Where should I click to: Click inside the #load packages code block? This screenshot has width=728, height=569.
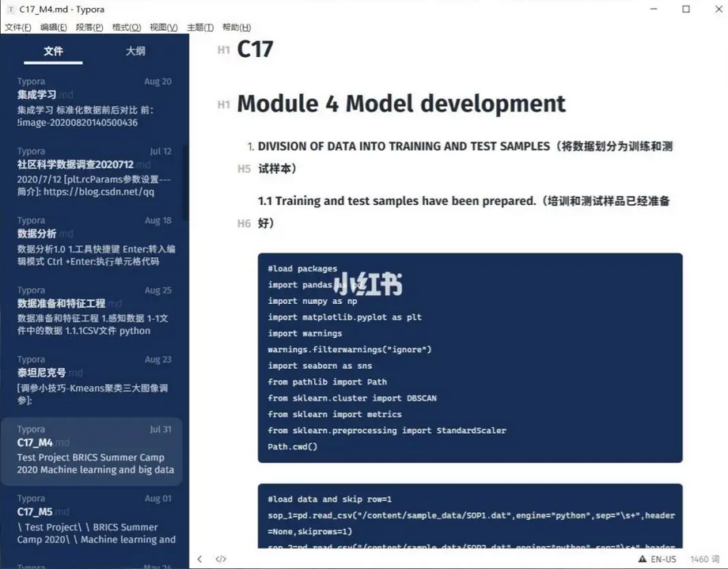tap(470, 358)
